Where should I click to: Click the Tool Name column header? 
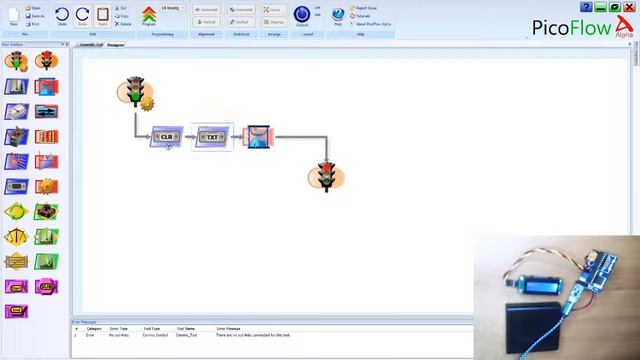point(186,329)
